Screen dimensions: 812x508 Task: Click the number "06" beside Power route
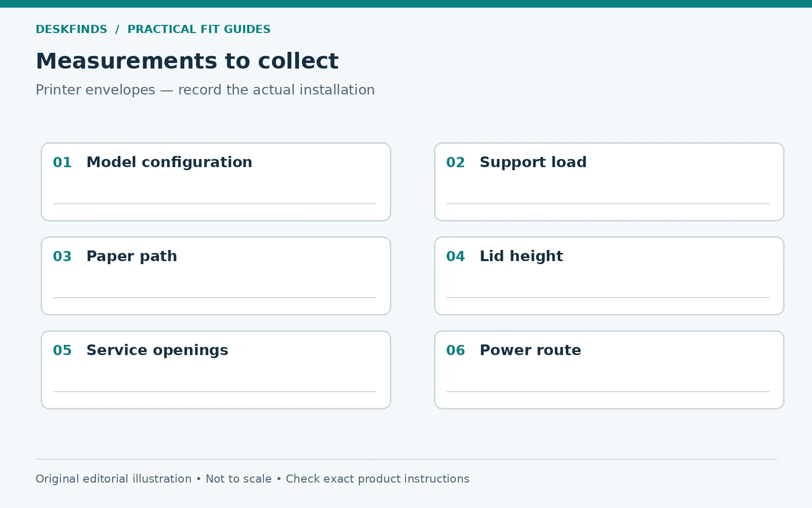pyautogui.click(x=456, y=351)
